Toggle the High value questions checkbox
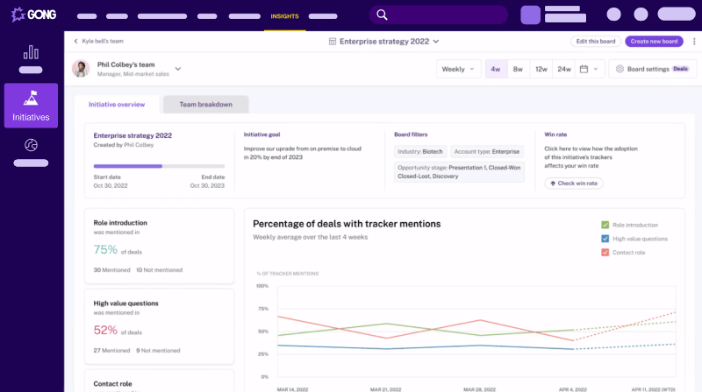This screenshot has width=702, height=392. click(605, 239)
